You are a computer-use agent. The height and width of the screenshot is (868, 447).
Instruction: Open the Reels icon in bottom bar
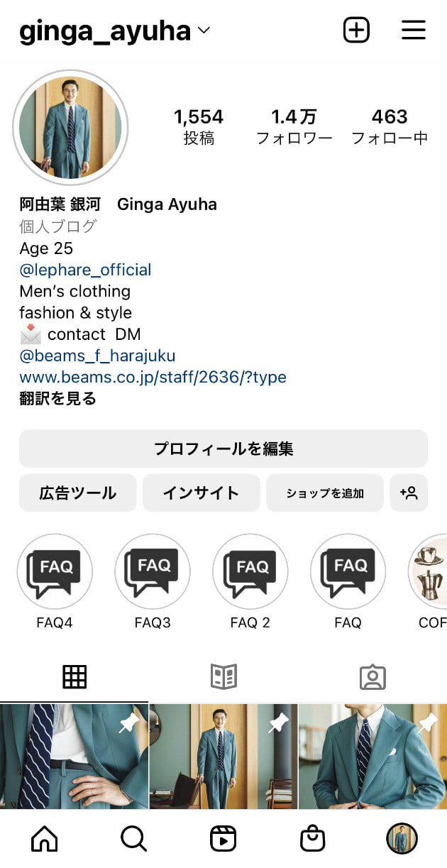pyautogui.click(x=223, y=839)
